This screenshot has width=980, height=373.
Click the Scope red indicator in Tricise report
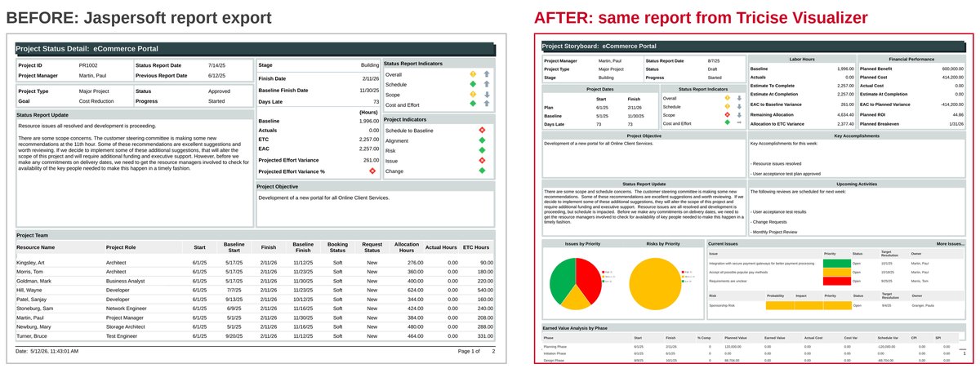[x=727, y=115]
